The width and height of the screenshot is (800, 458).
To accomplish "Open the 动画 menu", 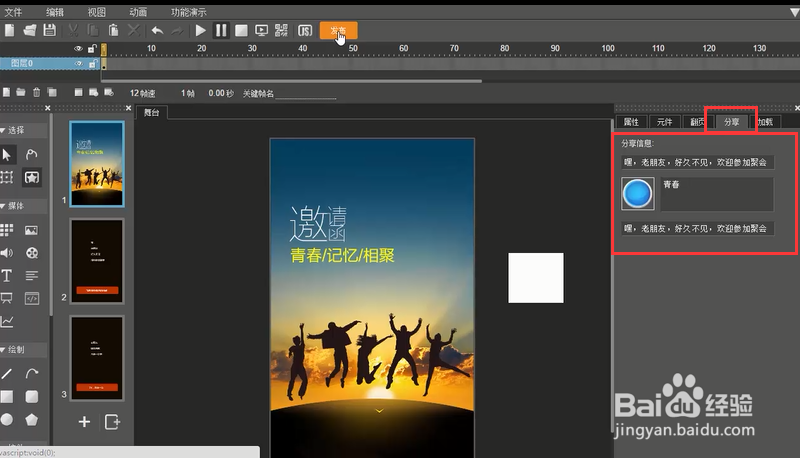I will click(138, 12).
